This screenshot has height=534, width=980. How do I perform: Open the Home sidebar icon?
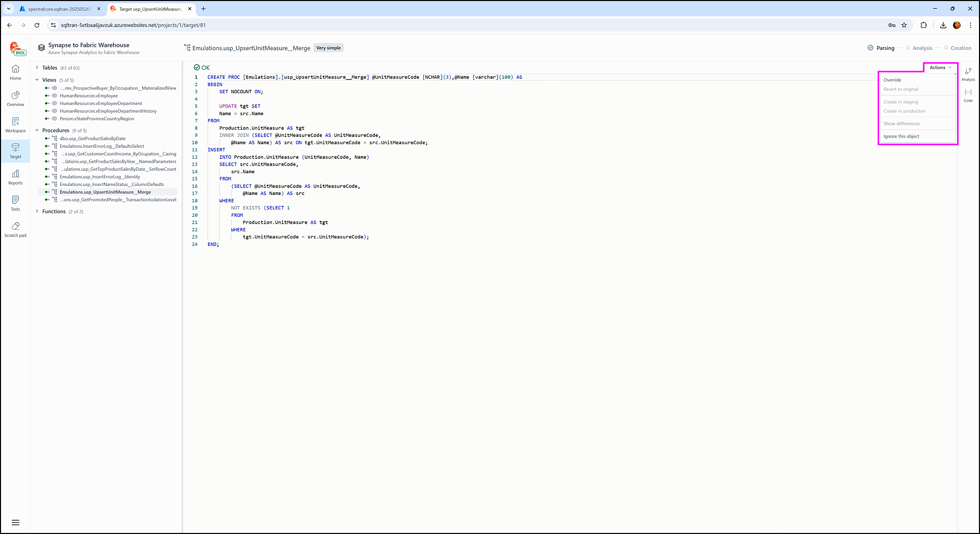point(15,72)
